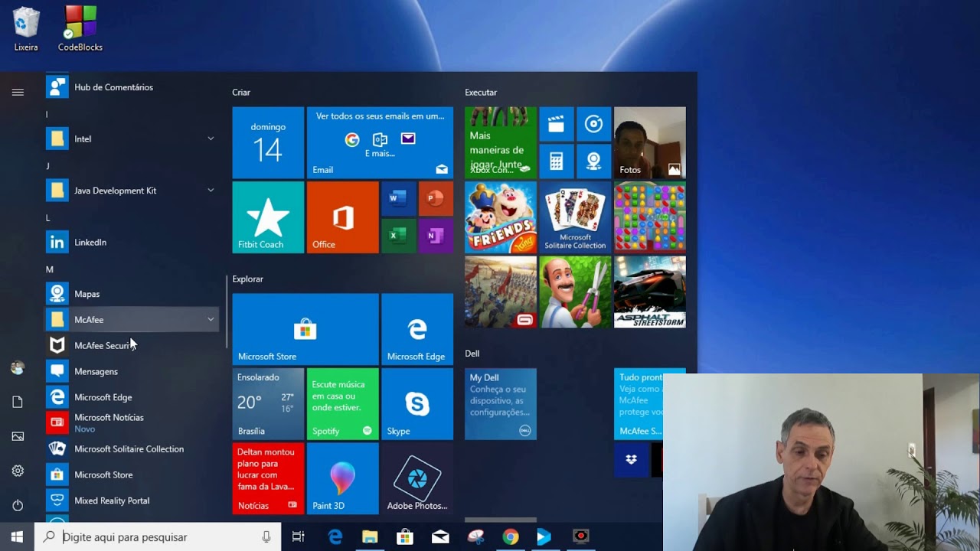Open the PowerPoint tile
980x551 pixels.
click(x=435, y=199)
